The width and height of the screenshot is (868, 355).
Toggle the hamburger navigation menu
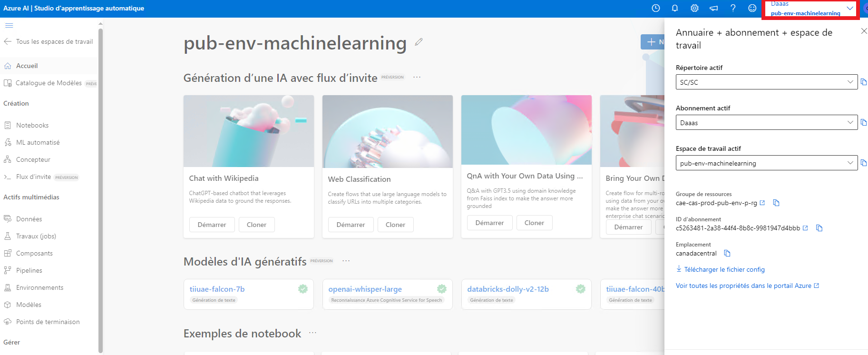tap(9, 25)
